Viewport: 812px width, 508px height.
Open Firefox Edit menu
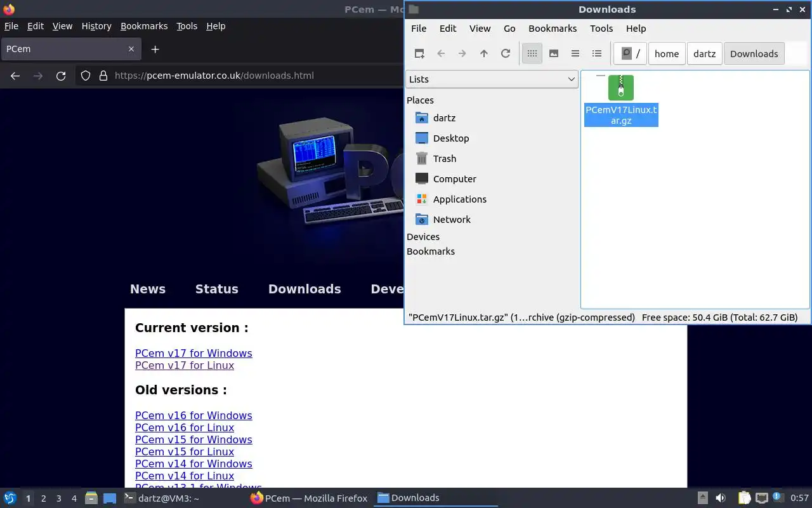[x=36, y=26]
